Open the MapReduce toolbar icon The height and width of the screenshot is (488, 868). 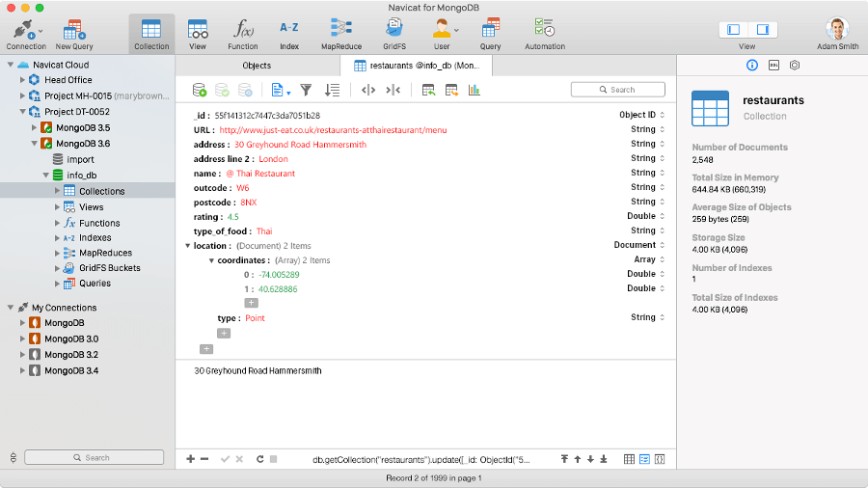tap(340, 33)
